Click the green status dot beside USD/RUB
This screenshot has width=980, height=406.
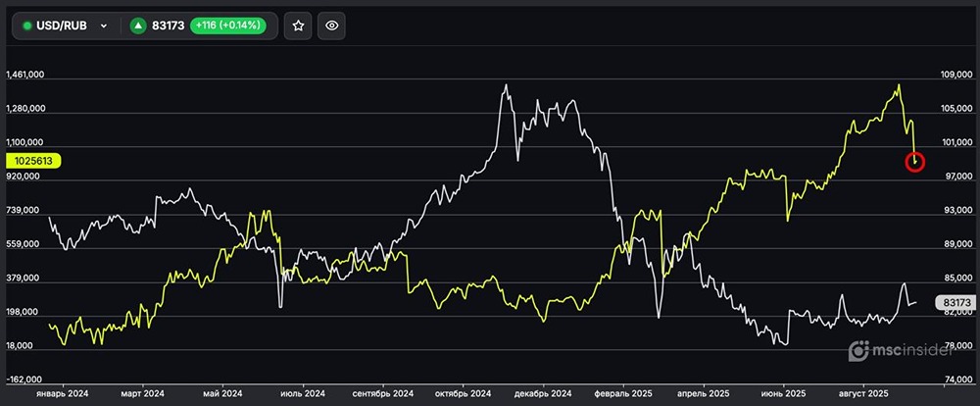point(26,25)
